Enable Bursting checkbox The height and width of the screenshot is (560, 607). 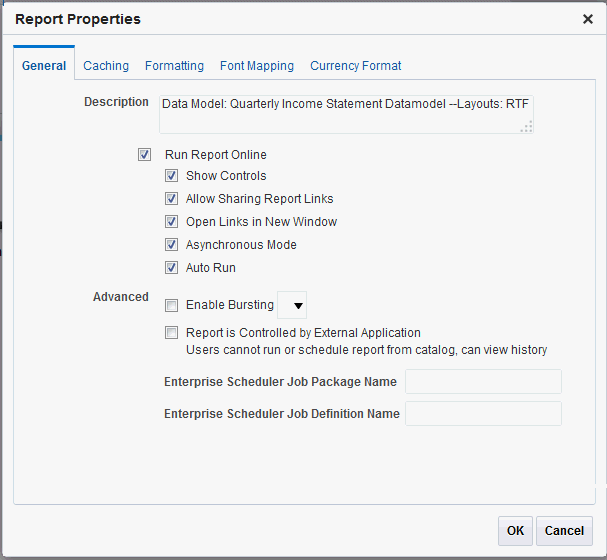[171, 305]
